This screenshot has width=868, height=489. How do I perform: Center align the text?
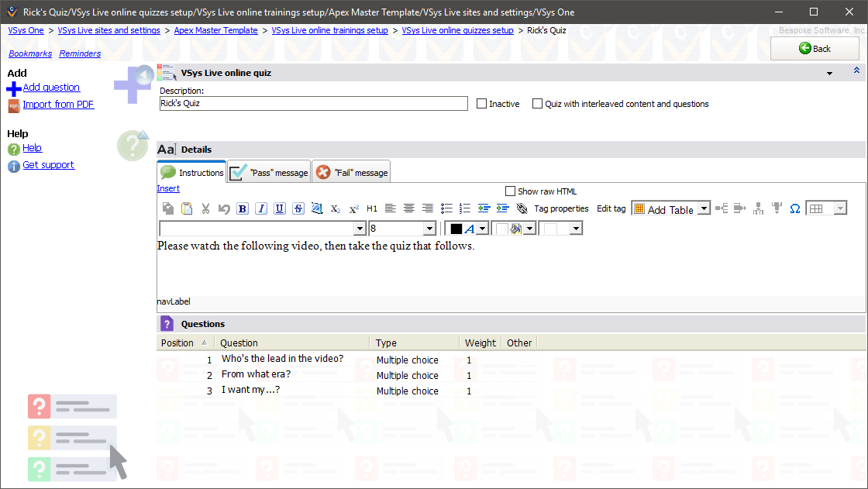pos(409,208)
